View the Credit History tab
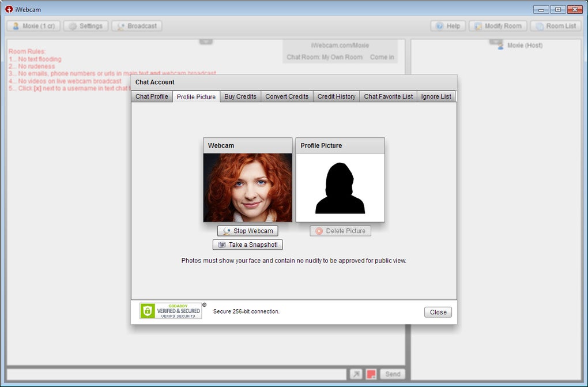The height and width of the screenshot is (387, 588). [337, 96]
